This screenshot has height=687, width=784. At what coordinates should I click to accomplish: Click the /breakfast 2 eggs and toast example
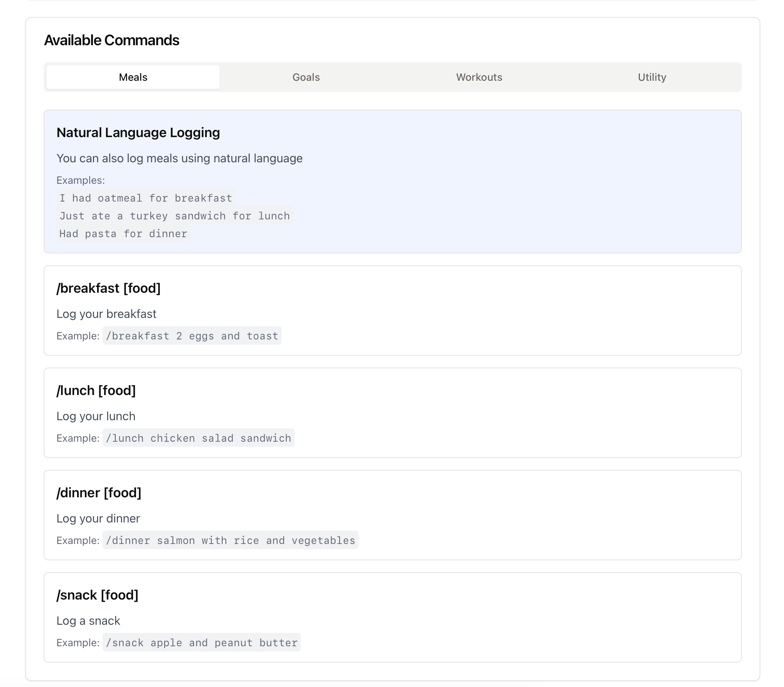pyautogui.click(x=192, y=336)
